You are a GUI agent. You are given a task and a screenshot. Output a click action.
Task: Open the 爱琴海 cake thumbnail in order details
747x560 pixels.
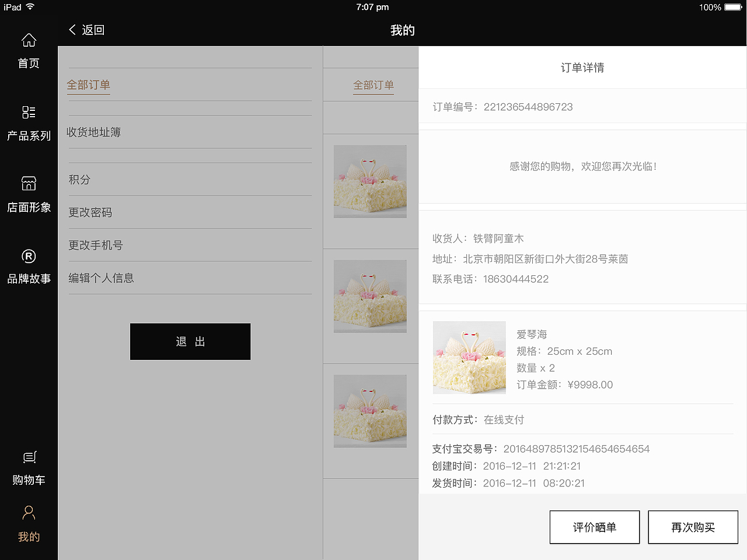tap(469, 358)
